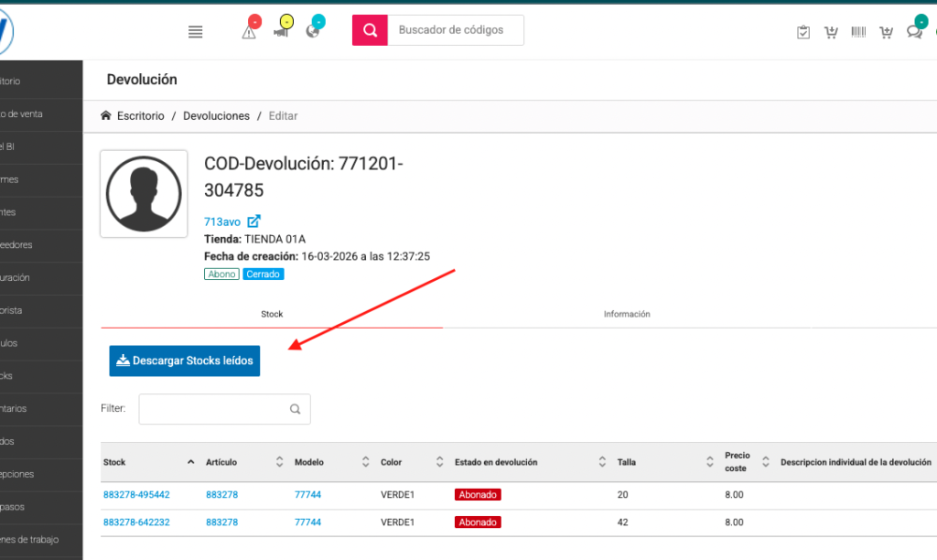Open the clipboard checklist icon
The height and width of the screenshot is (560, 937).
803,33
